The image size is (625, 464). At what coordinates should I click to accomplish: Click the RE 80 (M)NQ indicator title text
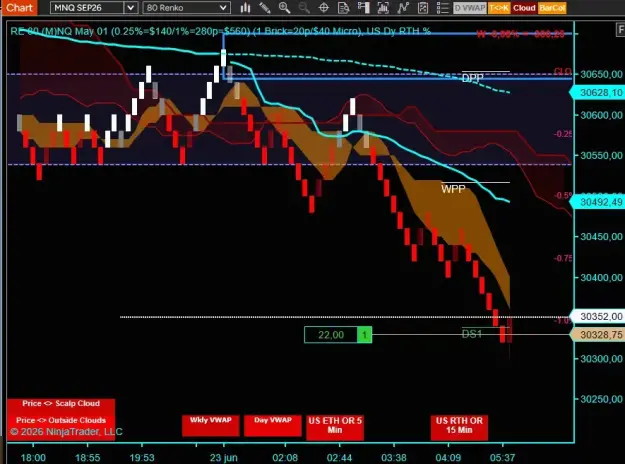[220, 31]
